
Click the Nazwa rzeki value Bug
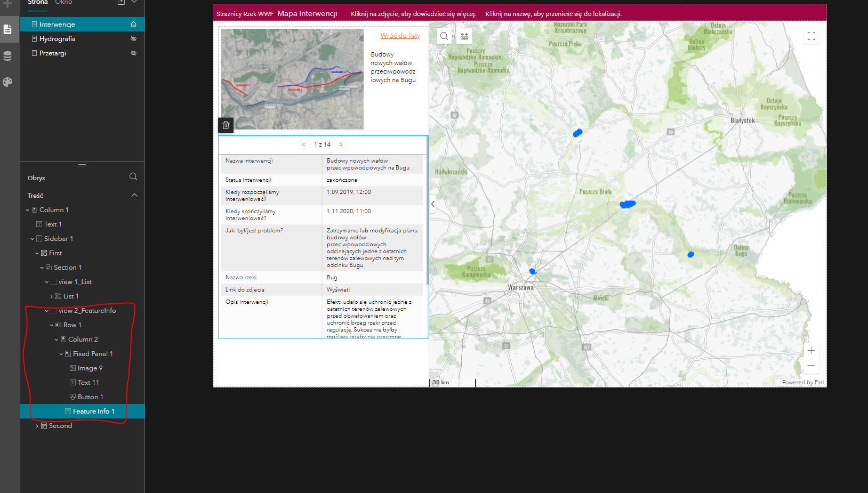point(332,278)
